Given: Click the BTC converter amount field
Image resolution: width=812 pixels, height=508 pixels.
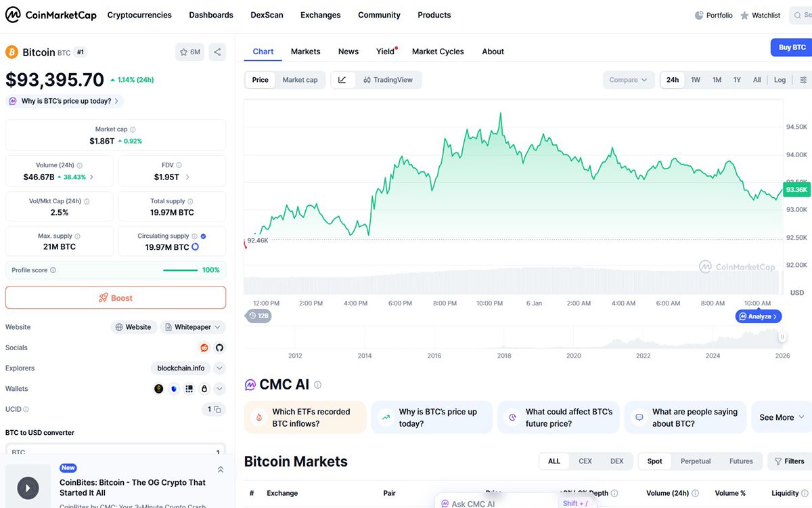Looking at the screenshot, I should tap(115, 452).
